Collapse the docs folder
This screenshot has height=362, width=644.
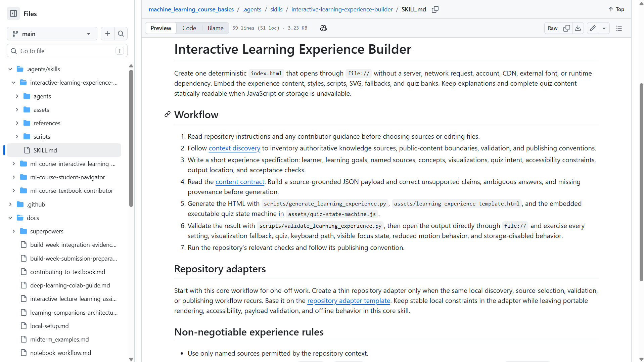10,218
